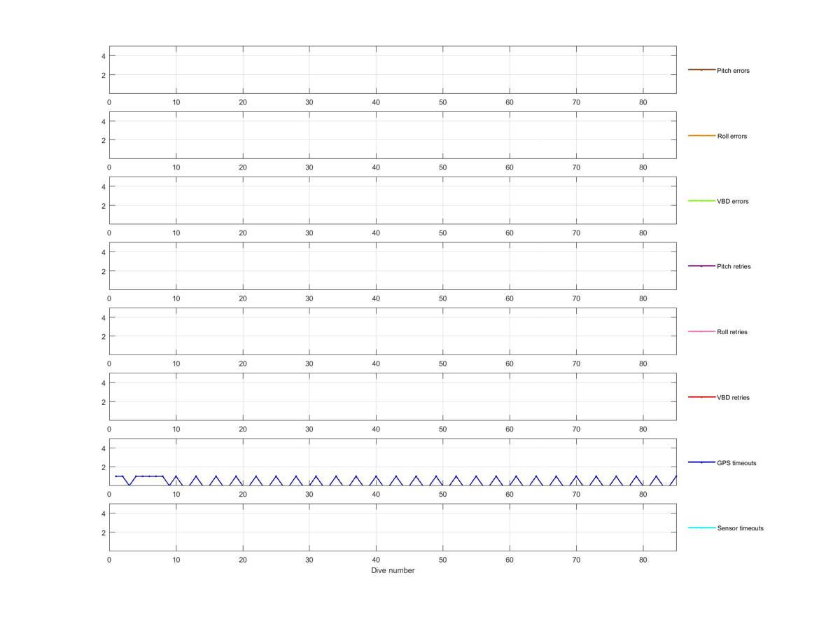
Task: Click the 'GPS timeouts' legend label
Action: tap(736, 463)
